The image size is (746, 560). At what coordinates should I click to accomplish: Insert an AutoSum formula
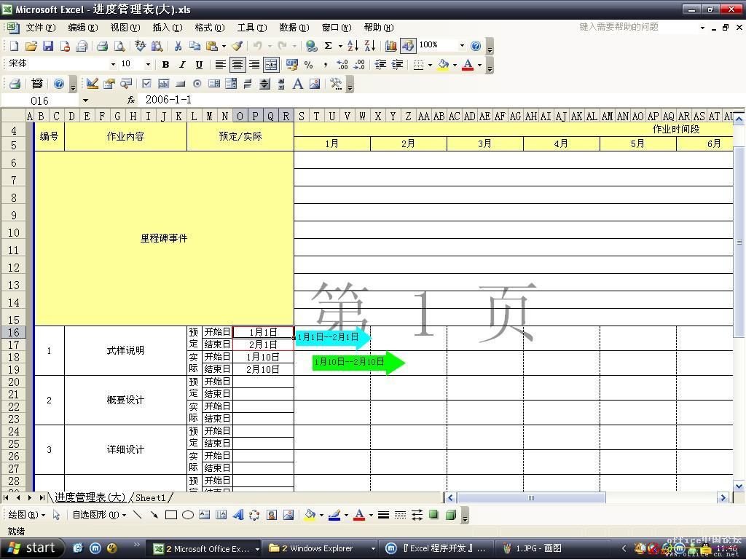pos(329,46)
